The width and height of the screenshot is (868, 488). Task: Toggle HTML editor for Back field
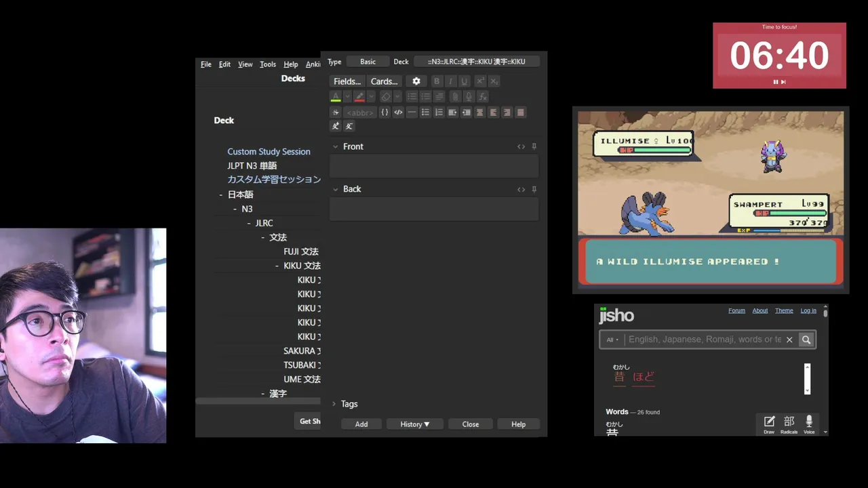(521, 189)
